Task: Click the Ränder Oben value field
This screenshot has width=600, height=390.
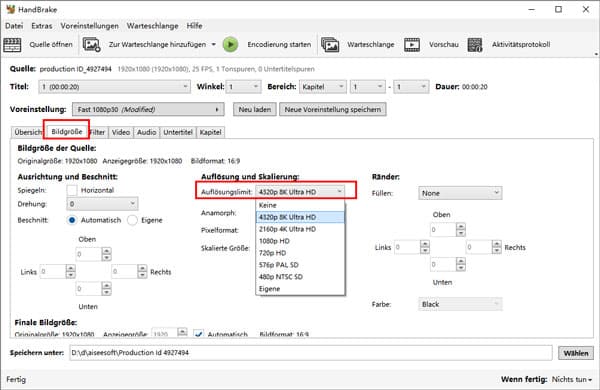Action: (443, 230)
